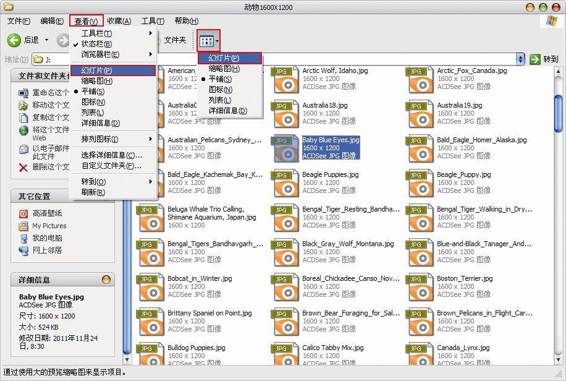Select Boston_Terrier.jpg file icon
The width and height of the screenshot is (566, 381).
point(419,287)
